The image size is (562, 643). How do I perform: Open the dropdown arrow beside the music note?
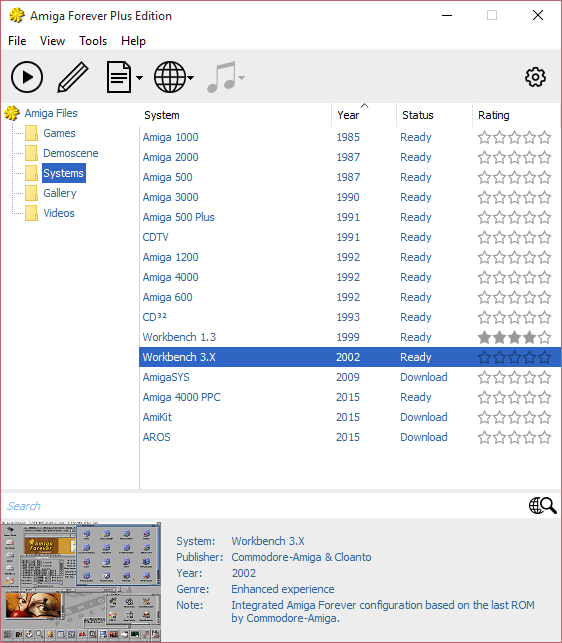(242, 78)
